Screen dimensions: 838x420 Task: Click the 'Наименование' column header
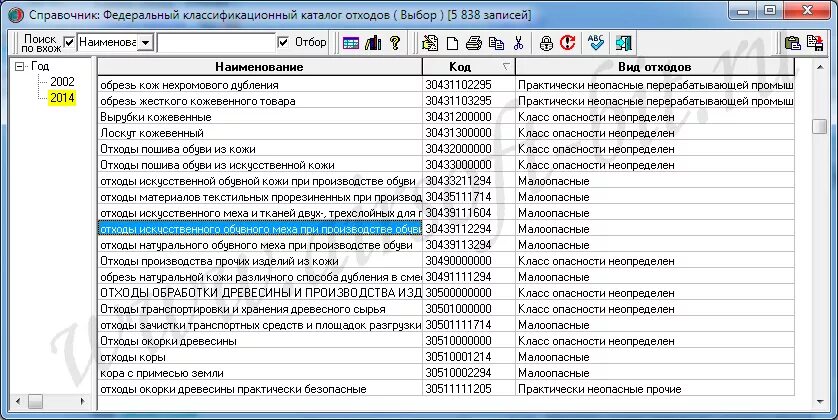259,67
